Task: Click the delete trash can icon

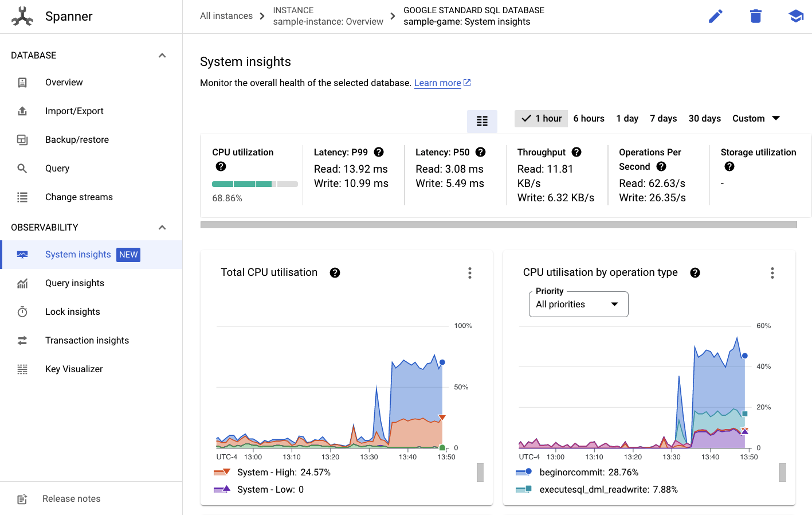Action: 755,16
